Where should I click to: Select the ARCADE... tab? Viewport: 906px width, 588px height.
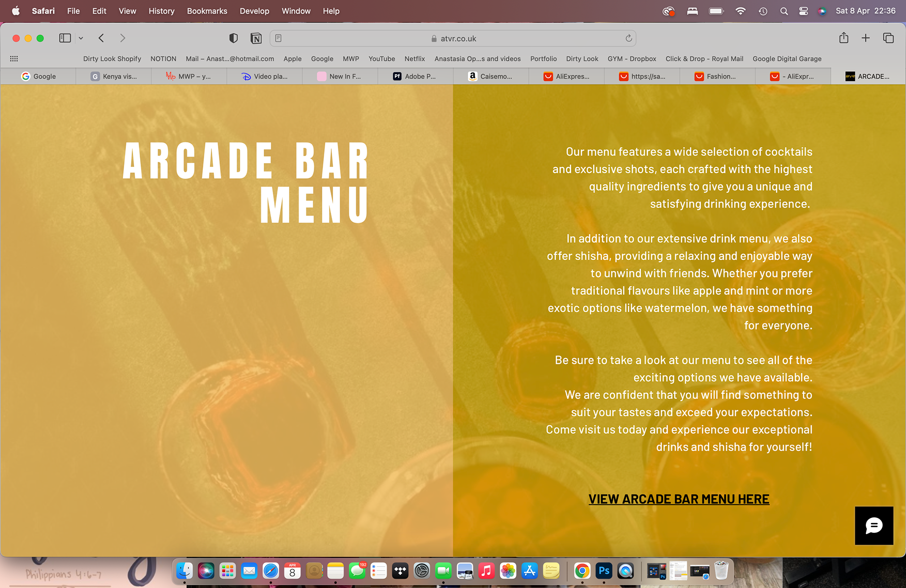coord(868,76)
